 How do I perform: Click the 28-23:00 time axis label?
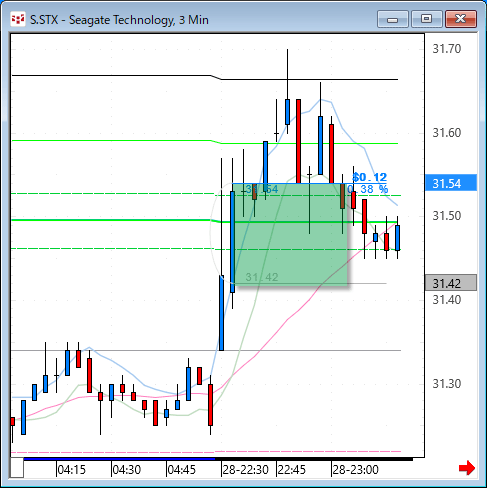(x=356, y=470)
